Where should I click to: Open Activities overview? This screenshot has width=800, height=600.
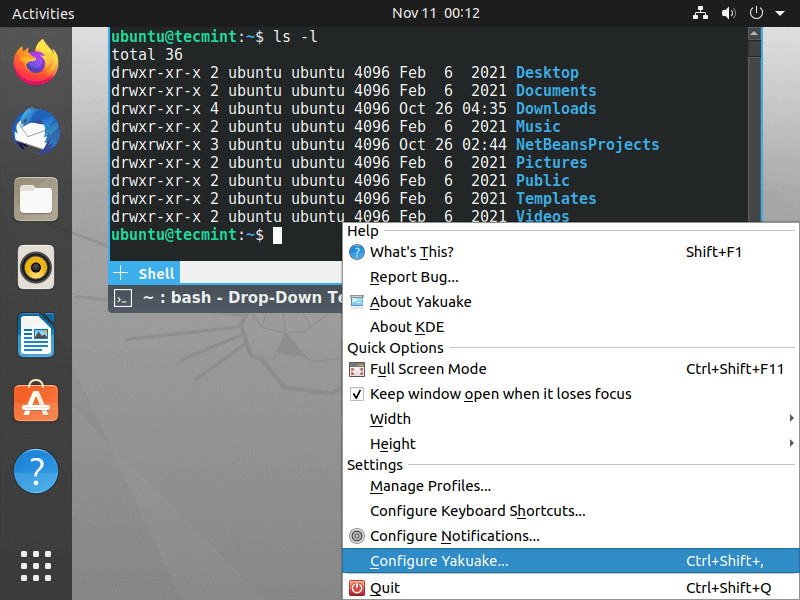point(43,14)
